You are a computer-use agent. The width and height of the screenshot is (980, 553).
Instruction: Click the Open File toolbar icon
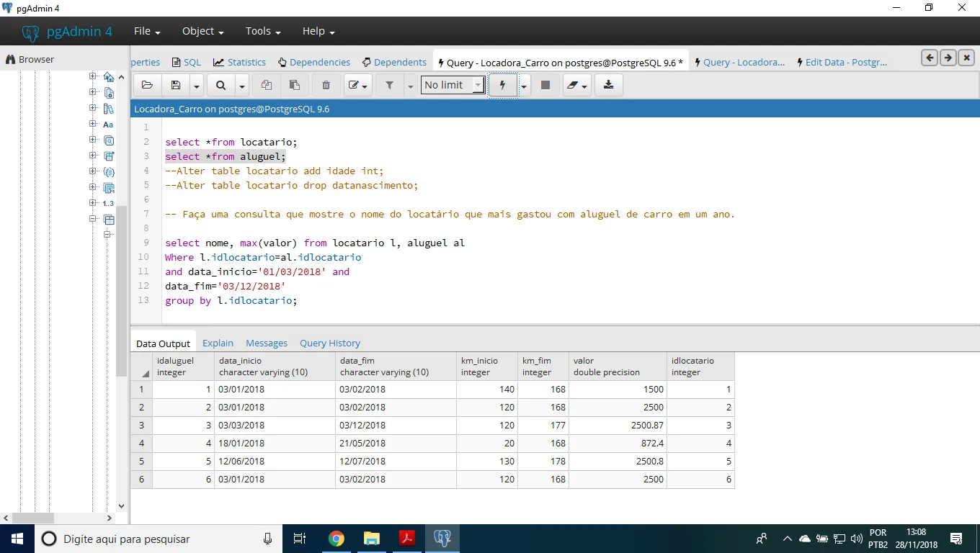tap(147, 85)
